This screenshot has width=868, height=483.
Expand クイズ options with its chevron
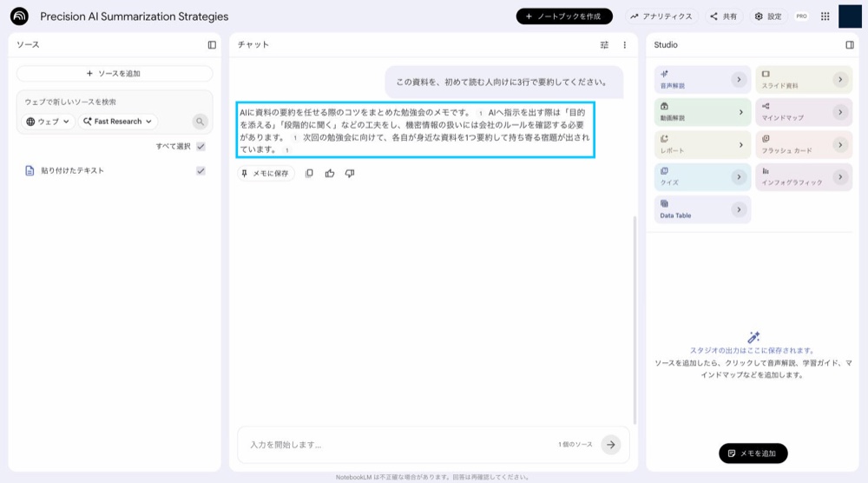pyautogui.click(x=739, y=177)
